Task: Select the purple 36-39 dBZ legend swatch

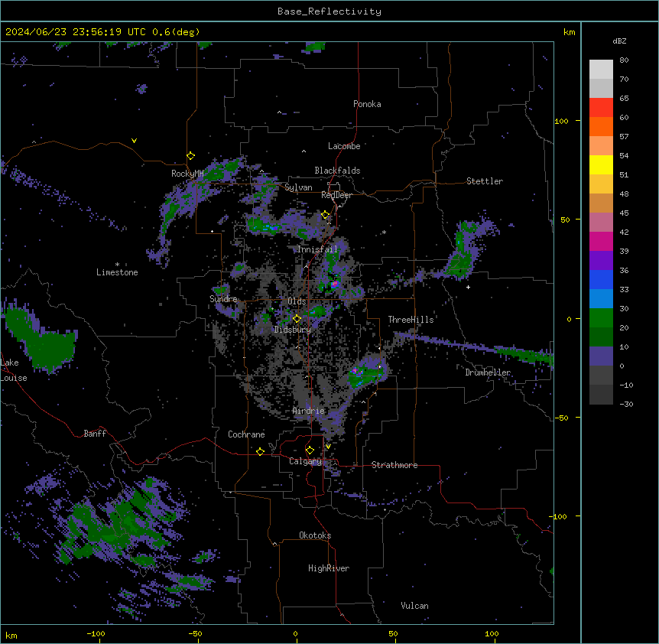Action: point(601,260)
